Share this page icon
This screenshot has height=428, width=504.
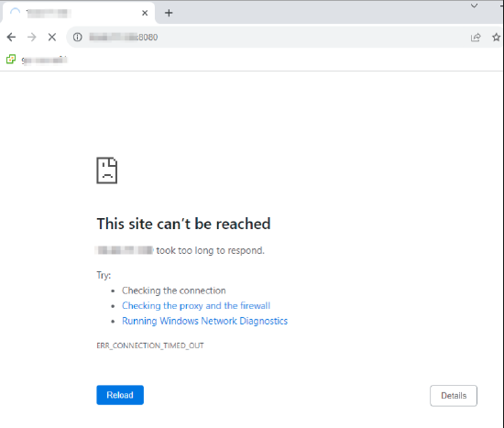pos(476,38)
